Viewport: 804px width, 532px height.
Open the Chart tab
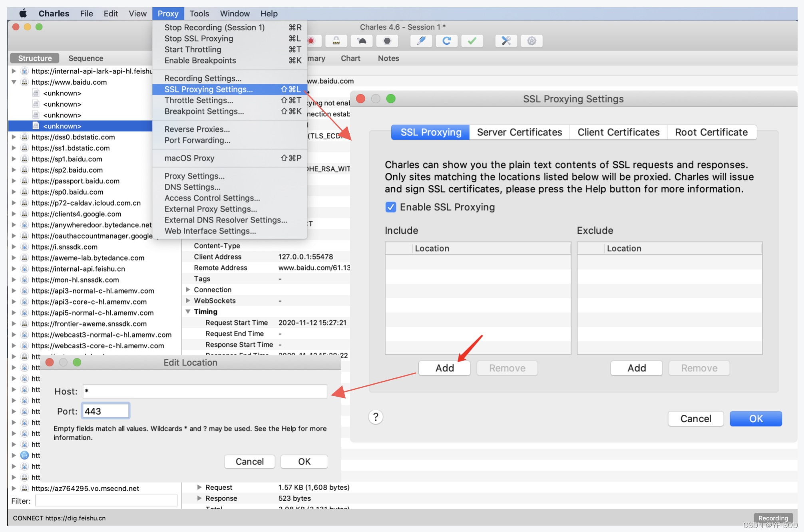(350, 58)
